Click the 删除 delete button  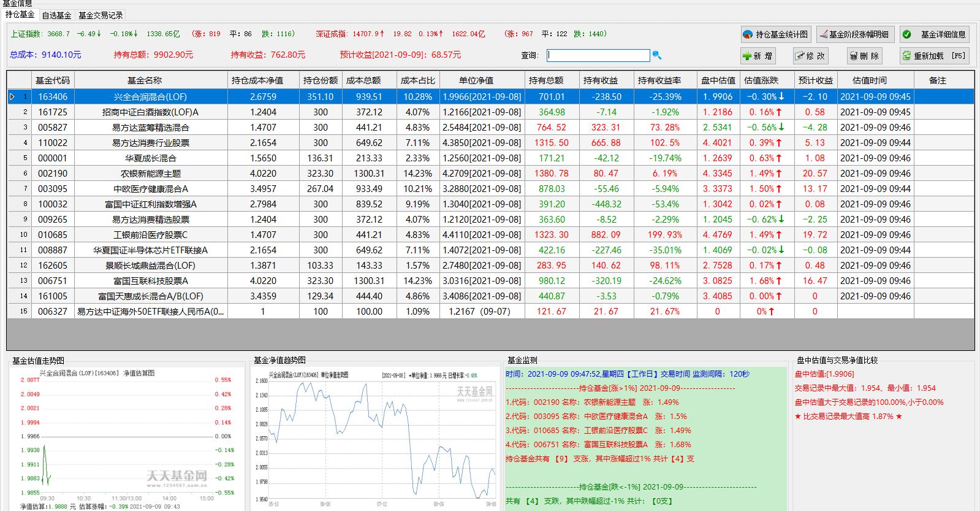tap(864, 56)
